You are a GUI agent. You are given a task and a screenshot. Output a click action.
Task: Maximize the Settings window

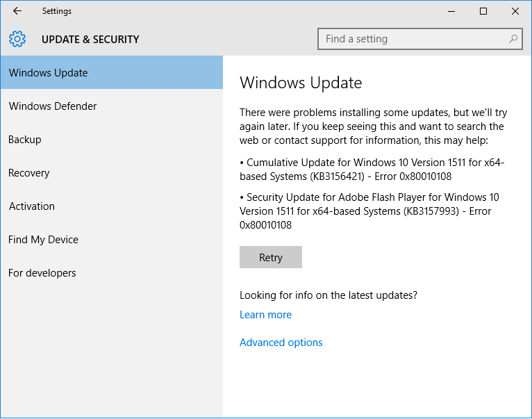click(x=483, y=11)
